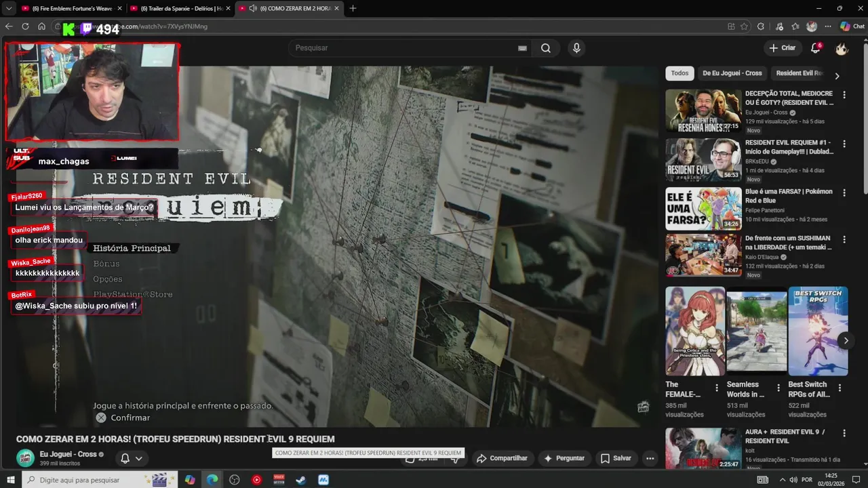Click the Criar create button
Viewport: 868px width, 488px height.
783,48
